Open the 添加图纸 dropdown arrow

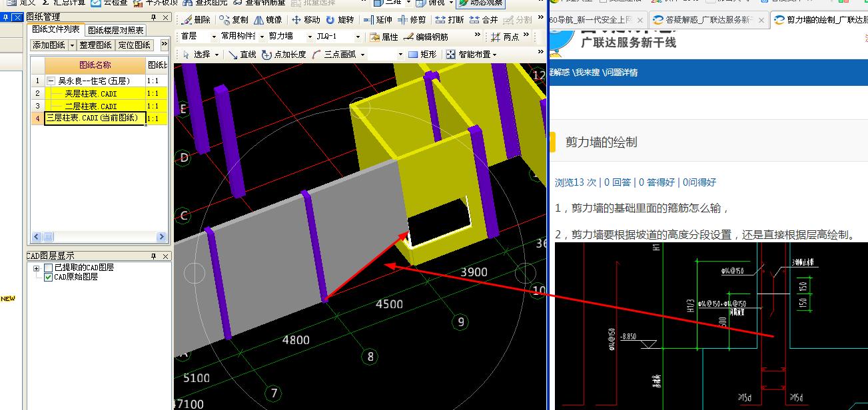tap(71, 45)
